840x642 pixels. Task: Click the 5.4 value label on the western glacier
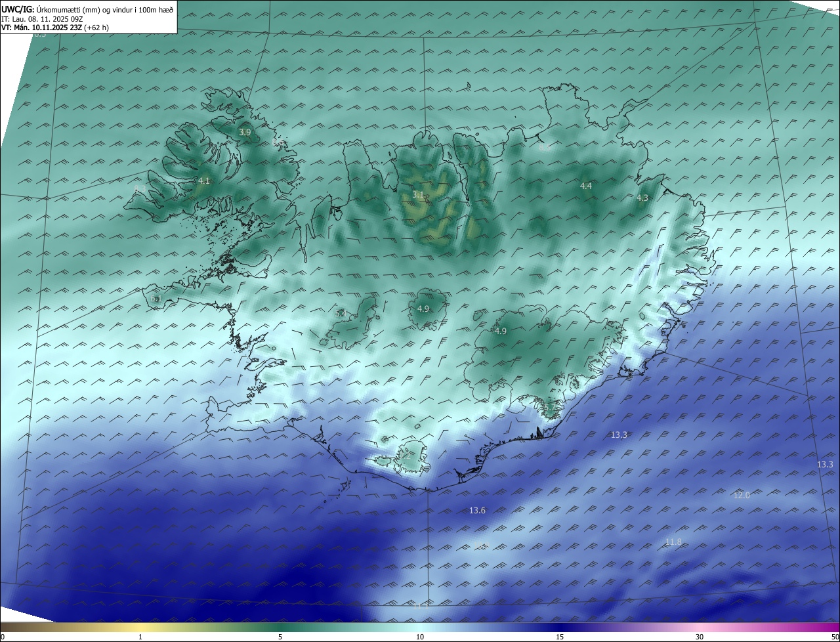340,314
